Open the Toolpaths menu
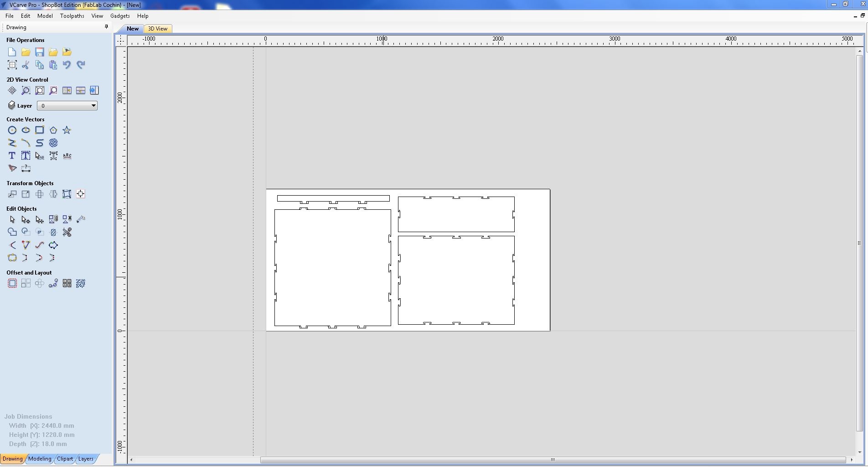The height and width of the screenshot is (467, 868). (x=72, y=16)
